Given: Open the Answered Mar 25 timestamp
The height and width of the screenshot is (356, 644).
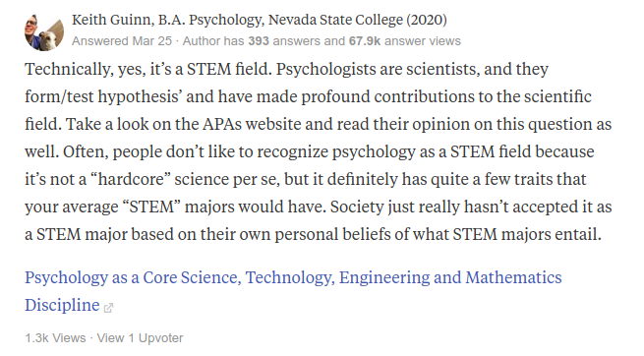Looking at the screenshot, I should click(x=122, y=41).
